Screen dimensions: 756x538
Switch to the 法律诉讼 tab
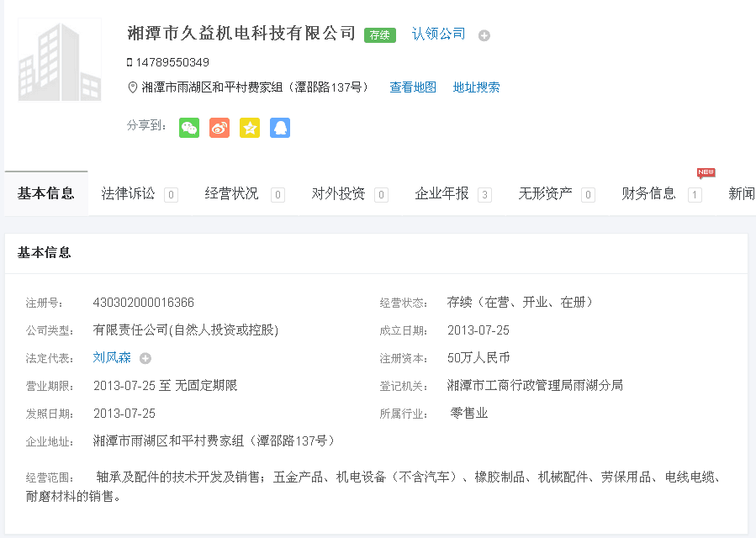(129, 193)
